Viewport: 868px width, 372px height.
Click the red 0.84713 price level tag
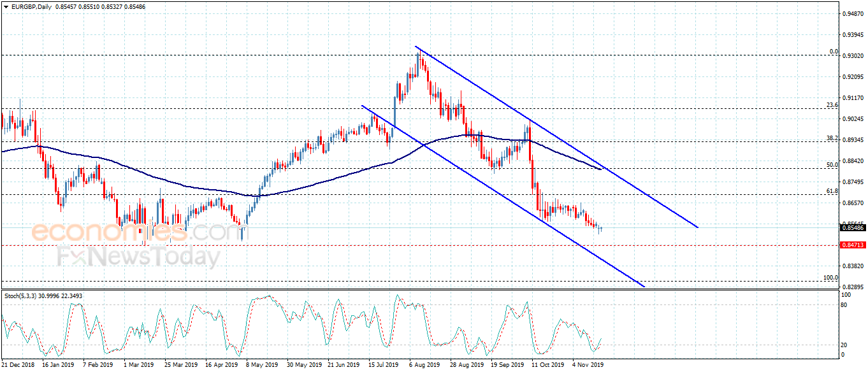(852, 245)
